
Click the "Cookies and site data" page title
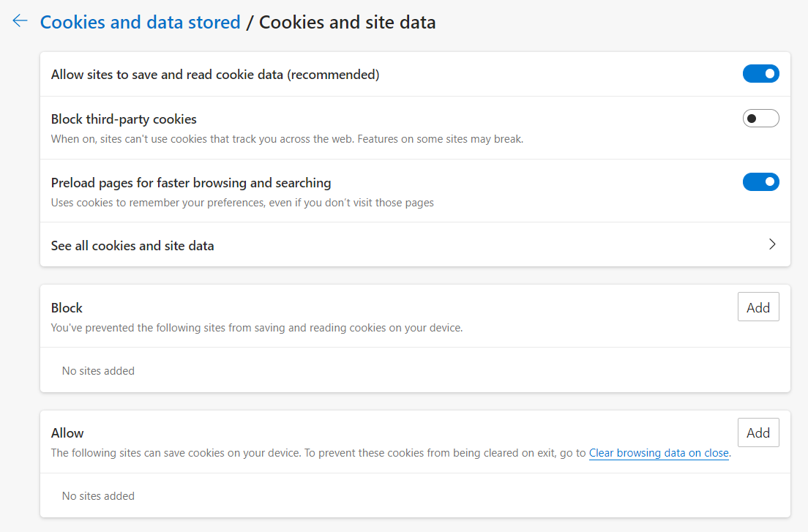(347, 22)
